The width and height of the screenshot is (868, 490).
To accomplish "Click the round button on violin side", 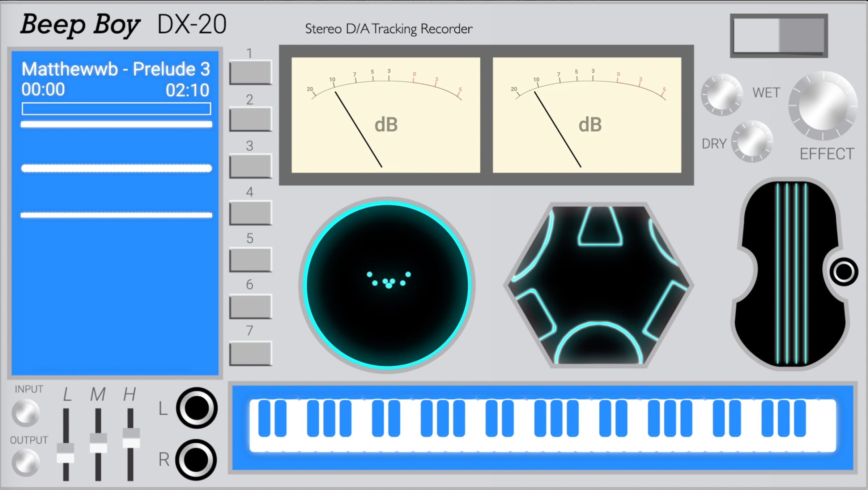I will point(843,272).
